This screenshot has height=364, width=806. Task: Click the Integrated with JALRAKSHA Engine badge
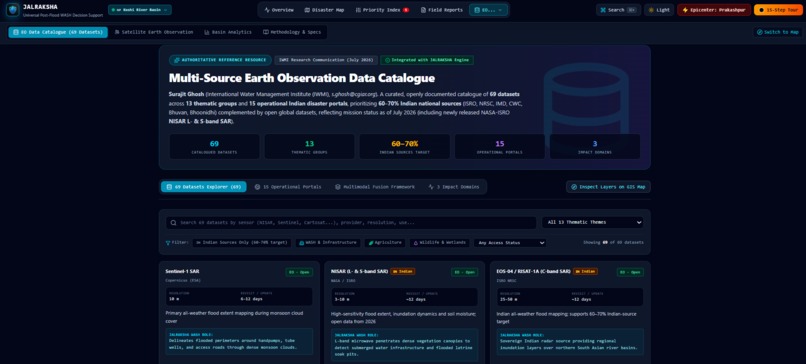pos(427,60)
